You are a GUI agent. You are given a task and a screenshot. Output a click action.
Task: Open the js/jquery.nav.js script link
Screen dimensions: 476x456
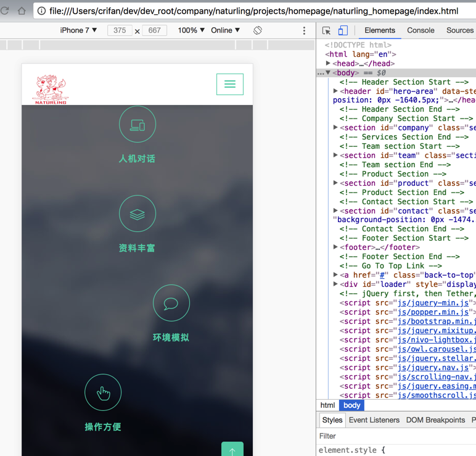point(433,368)
